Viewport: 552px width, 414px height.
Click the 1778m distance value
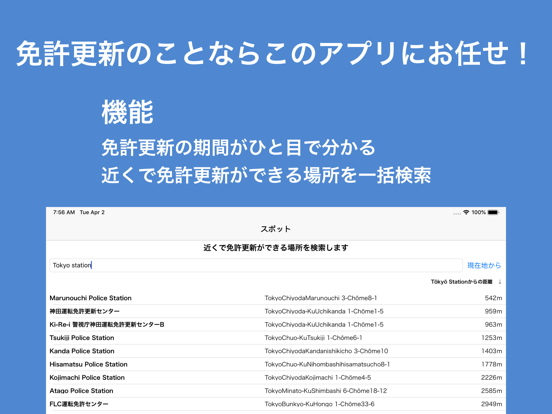click(x=492, y=364)
